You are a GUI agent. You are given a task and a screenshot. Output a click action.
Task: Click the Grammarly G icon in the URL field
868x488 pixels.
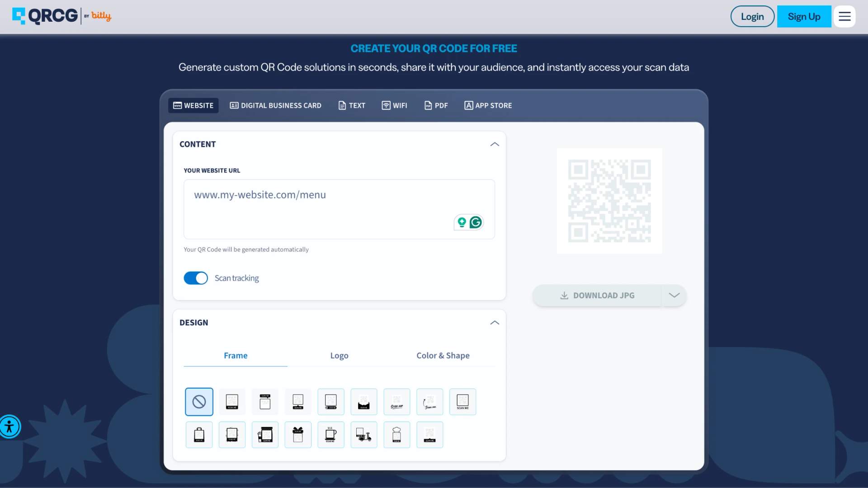point(476,222)
